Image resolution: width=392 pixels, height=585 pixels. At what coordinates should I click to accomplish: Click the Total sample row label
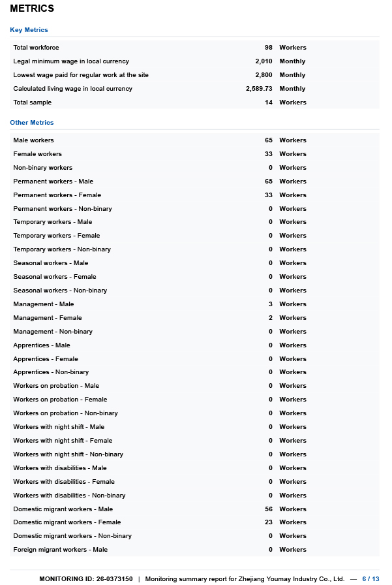(33, 103)
